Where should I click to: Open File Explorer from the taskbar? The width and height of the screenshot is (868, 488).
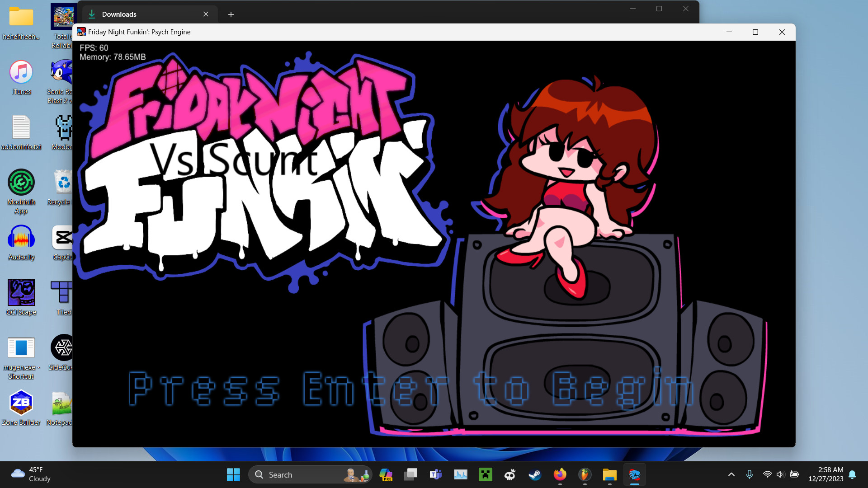(609, 474)
